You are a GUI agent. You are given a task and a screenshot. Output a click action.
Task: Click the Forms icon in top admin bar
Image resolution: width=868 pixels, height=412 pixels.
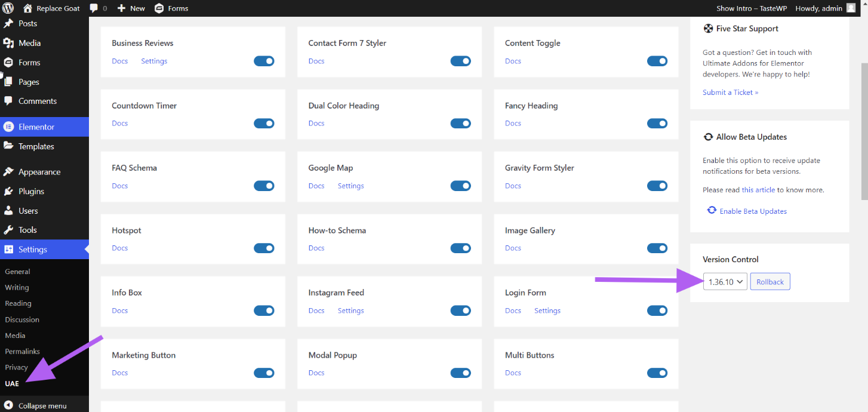click(159, 8)
